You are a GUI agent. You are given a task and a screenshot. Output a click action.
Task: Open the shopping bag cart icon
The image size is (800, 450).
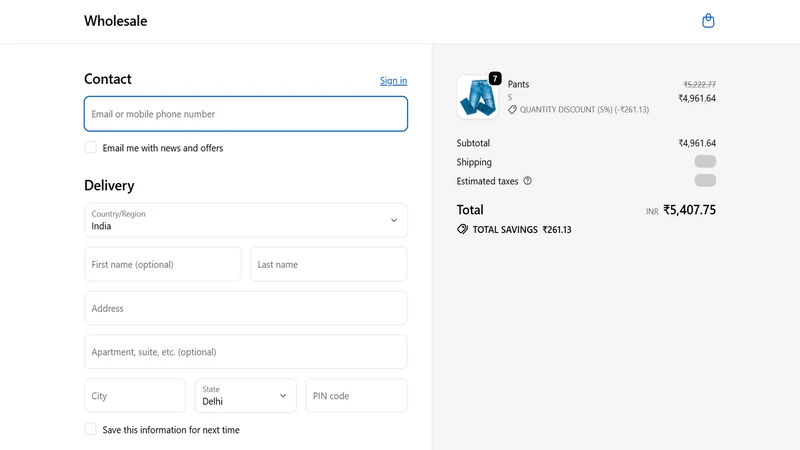[708, 21]
